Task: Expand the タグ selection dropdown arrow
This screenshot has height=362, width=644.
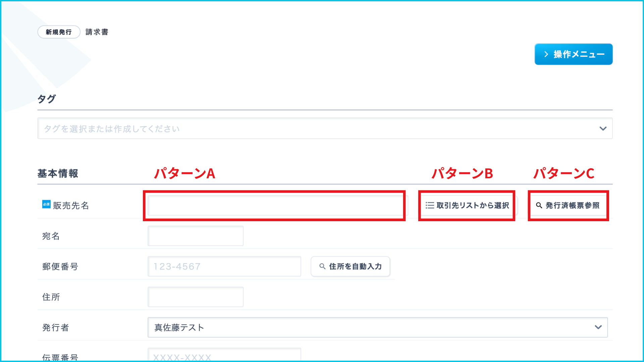Action: coord(603,129)
